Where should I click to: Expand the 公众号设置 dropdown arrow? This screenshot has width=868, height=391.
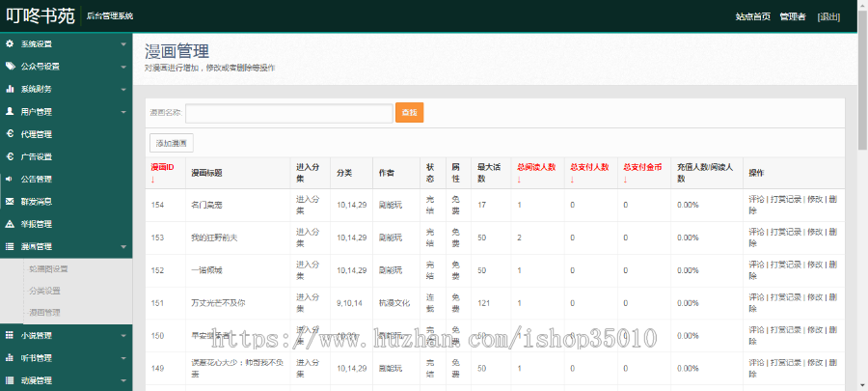123,67
